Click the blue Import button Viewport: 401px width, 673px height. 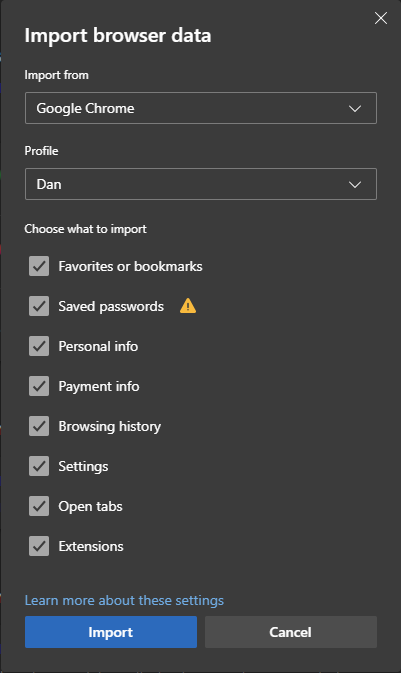[111, 632]
